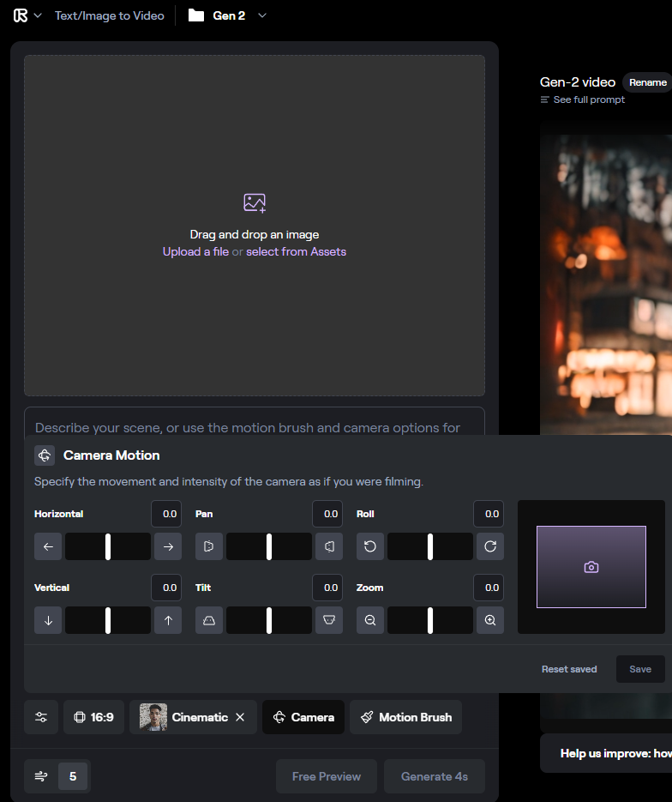Viewport: 672px width, 802px height.
Task: Click the add image icon in drop zone
Action: coord(255,203)
